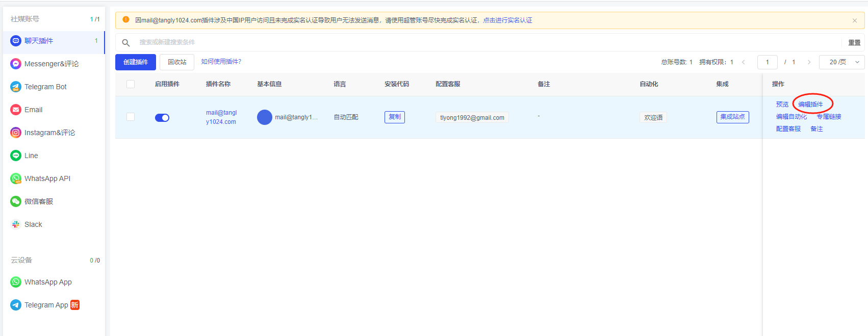Close the yellow notification banner
Image resolution: width=868 pixels, height=336 pixels.
(855, 20)
